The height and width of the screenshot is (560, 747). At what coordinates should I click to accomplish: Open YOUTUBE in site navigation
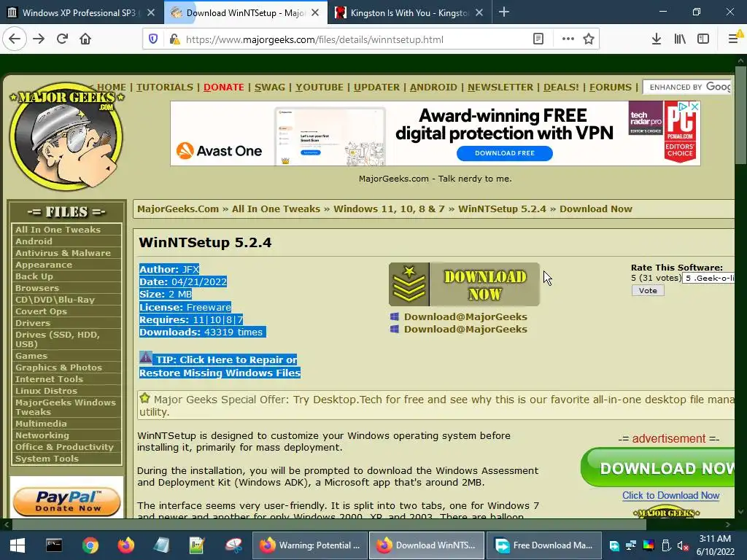(320, 87)
